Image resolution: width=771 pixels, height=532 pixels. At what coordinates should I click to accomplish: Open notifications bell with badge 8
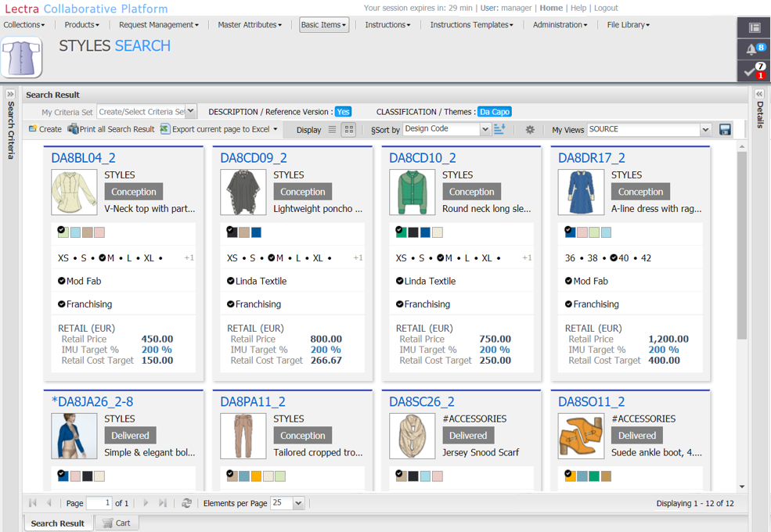[754, 49]
